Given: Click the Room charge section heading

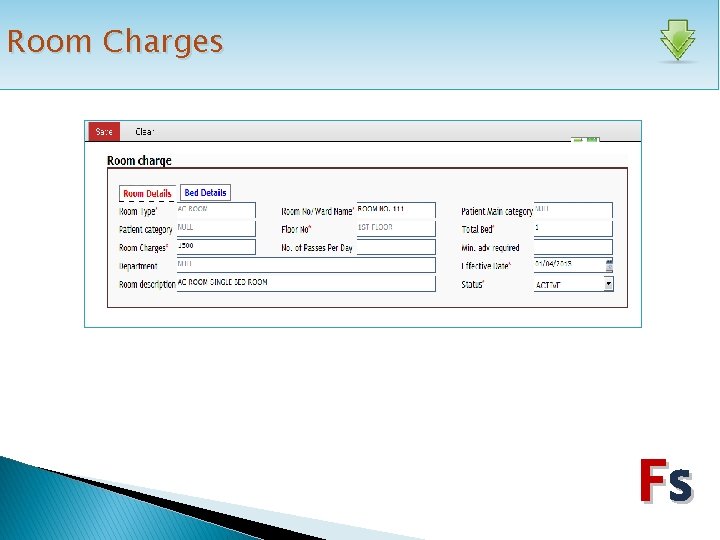Looking at the screenshot, I should pyautogui.click(x=139, y=161).
